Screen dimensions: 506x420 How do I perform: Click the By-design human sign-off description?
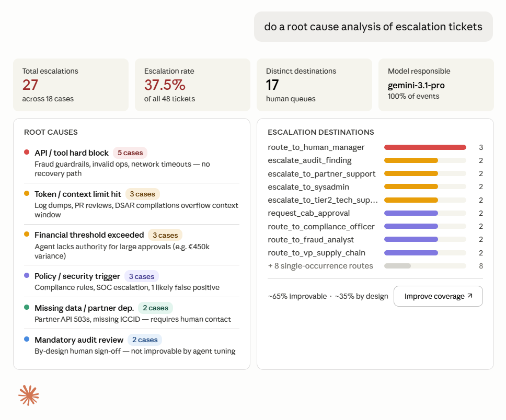(x=135, y=351)
